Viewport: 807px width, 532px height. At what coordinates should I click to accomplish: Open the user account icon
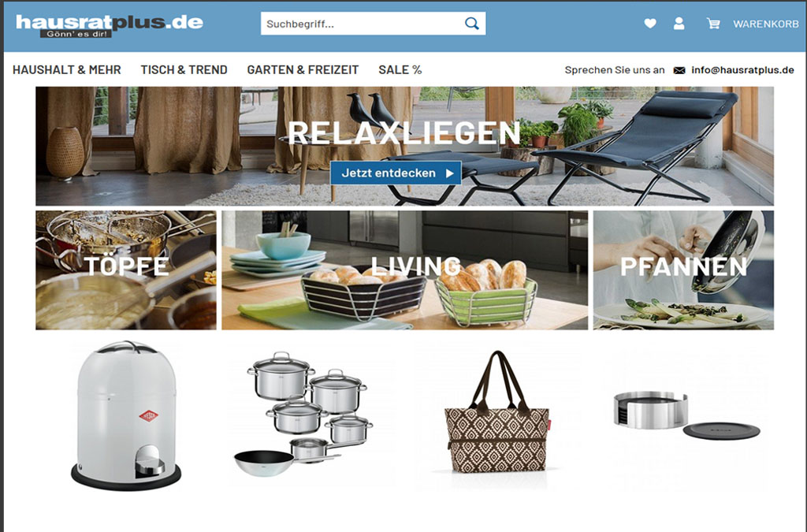coord(679,24)
